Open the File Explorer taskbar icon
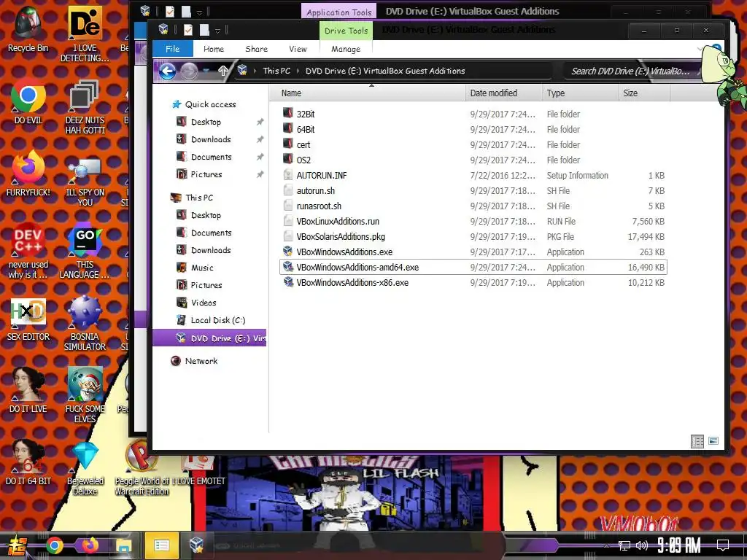 (x=124, y=545)
